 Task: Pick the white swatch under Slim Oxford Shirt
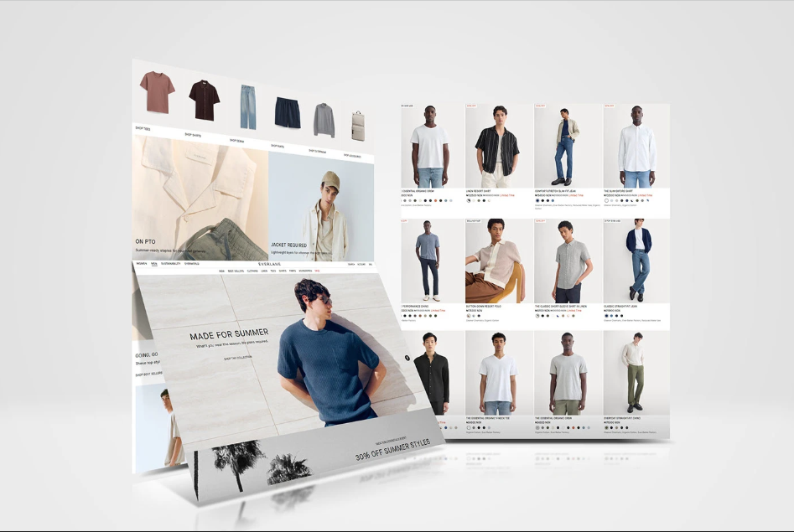point(607,200)
